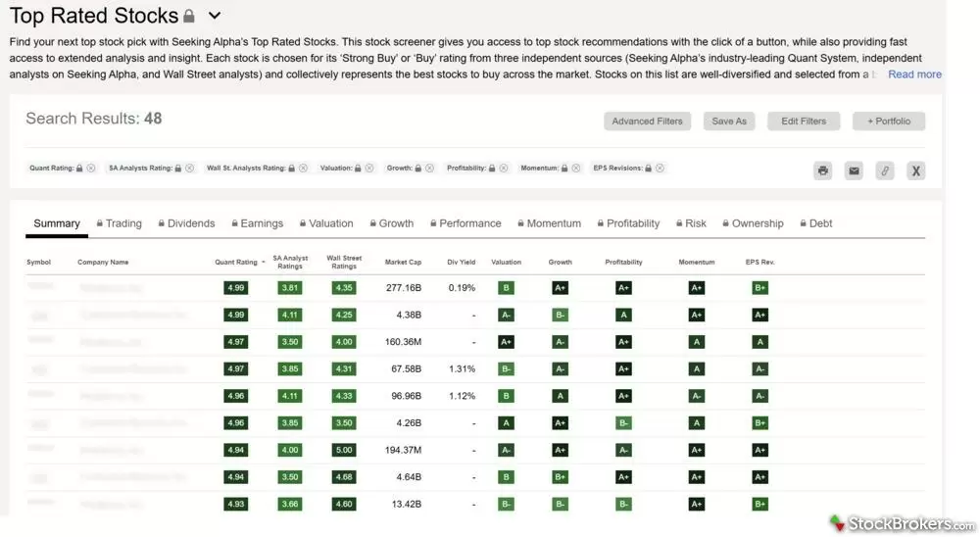The height and width of the screenshot is (537, 980).
Task: Sort by the Div Yield column header
Action: (462, 263)
